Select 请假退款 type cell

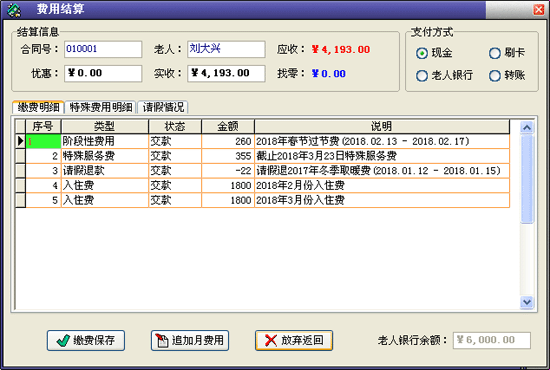[x=105, y=171]
